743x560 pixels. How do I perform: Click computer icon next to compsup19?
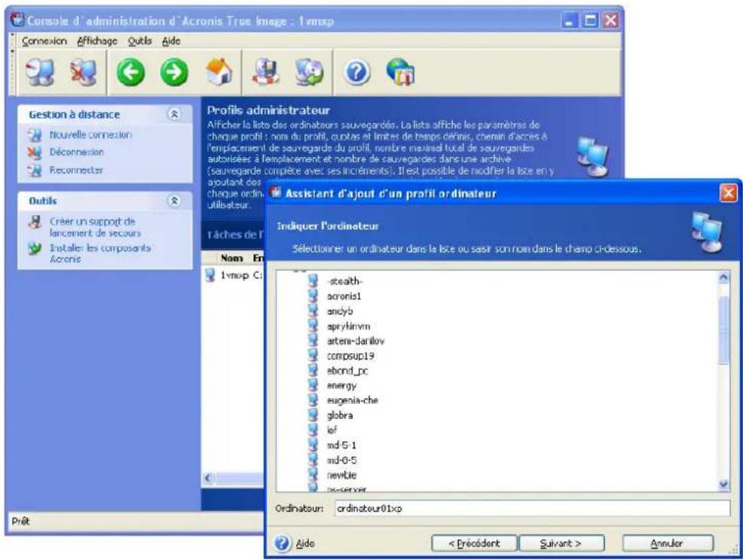pyautogui.click(x=313, y=355)
